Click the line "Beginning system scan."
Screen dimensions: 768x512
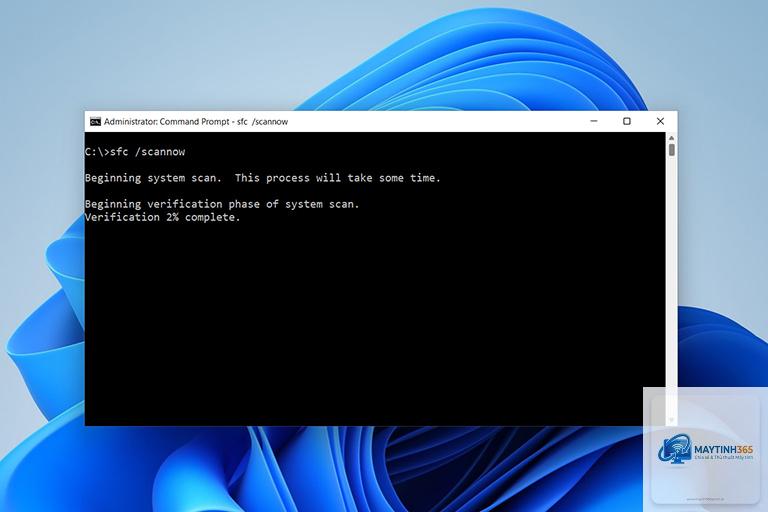(x=153, y=178)
